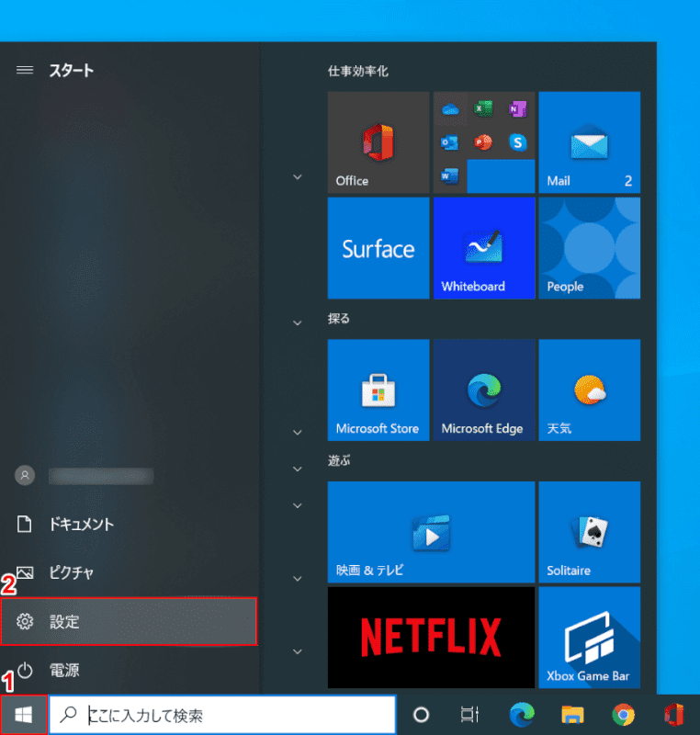Viewport: 700px width, 735px height.
Task: Launch the Whiteboard tile
Action: pyautogui.click(x=484, y=248)
